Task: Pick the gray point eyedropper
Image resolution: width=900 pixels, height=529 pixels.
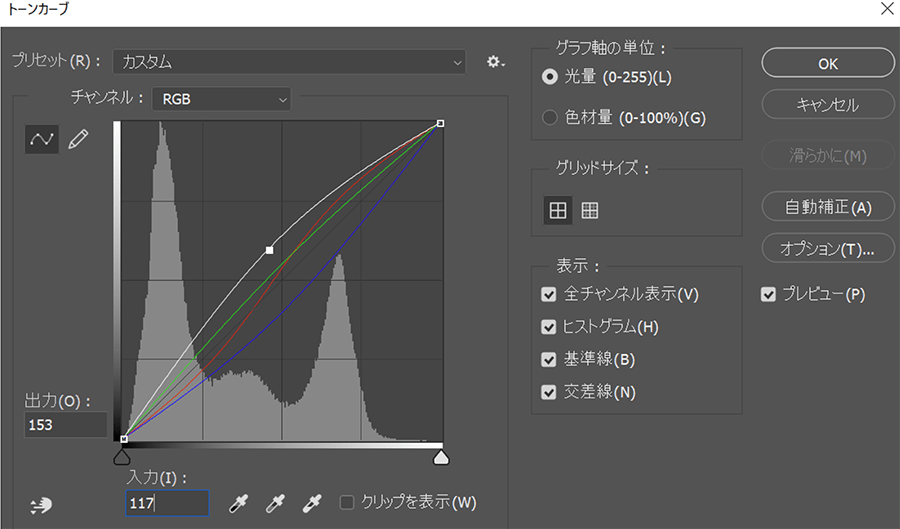Action: pos(275,503)
